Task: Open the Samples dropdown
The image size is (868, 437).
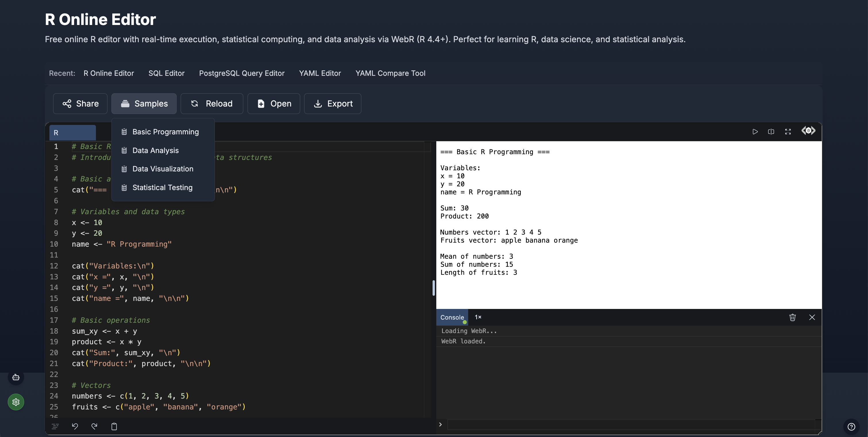Action: pyautogui.click(x=144, y=103)
